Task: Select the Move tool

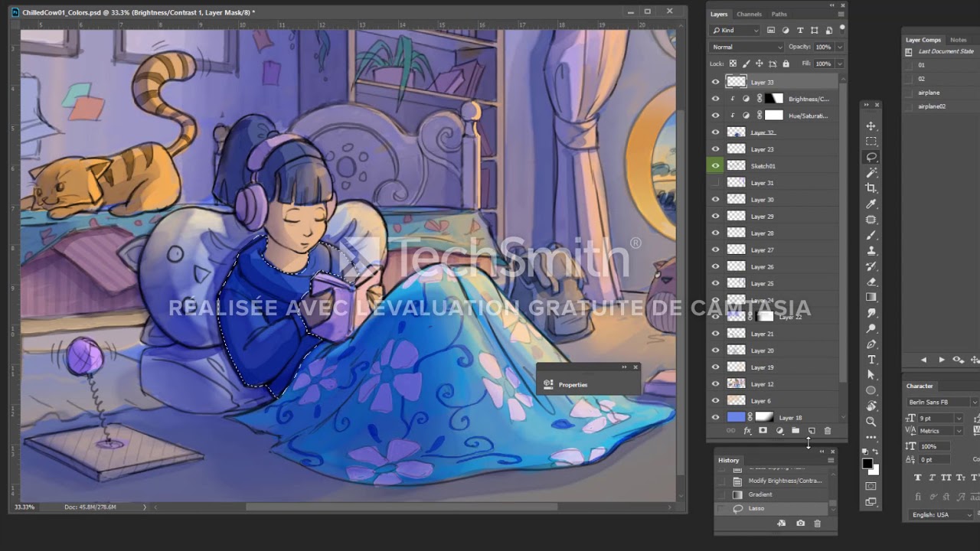Action: (871, 126)
